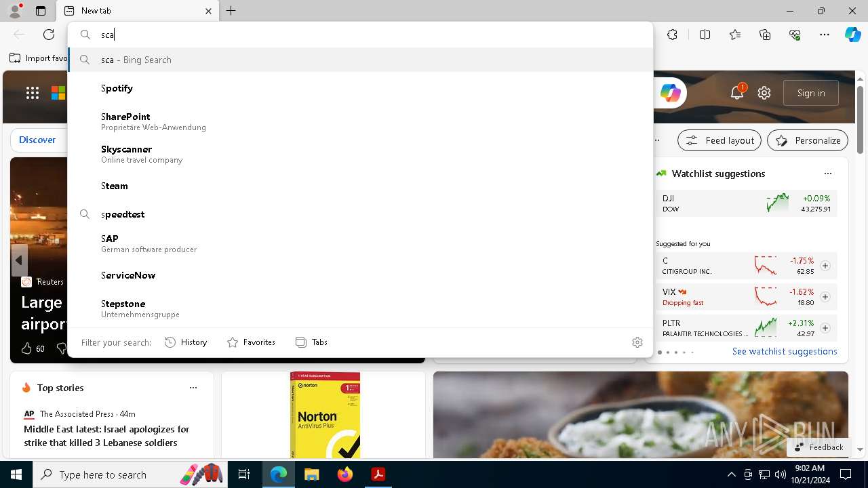Open the app launcher grid icon

click(x=33, y=93)
